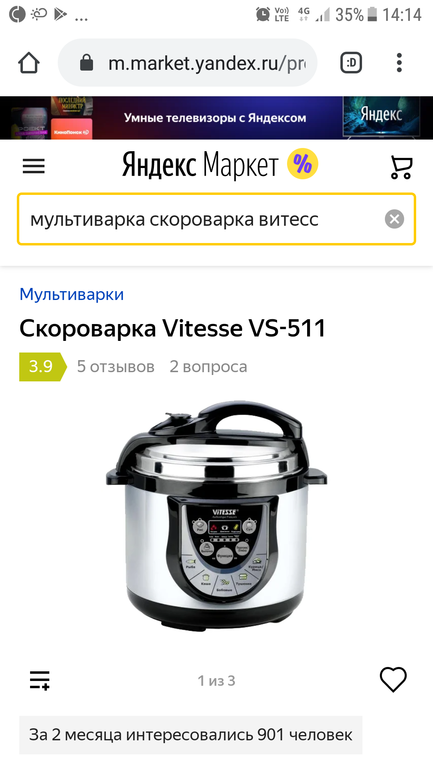
Task: Open the shopping cart
Action: tap(401, 166)
